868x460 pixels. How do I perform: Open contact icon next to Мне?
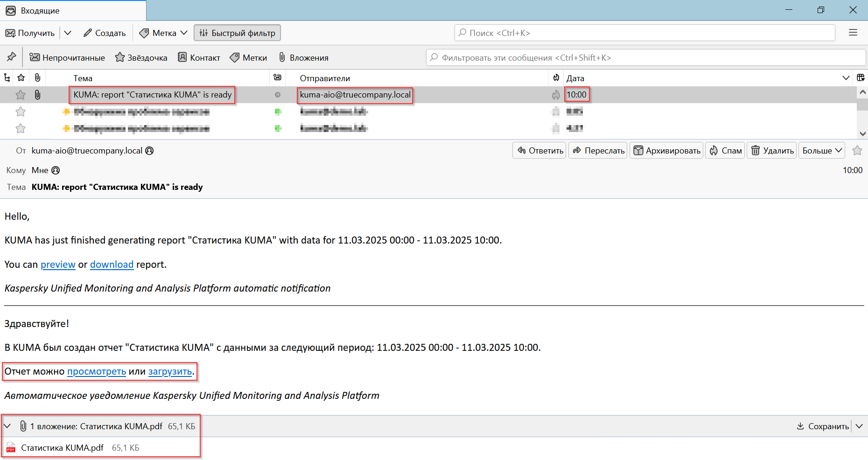[x=56, y=170]
